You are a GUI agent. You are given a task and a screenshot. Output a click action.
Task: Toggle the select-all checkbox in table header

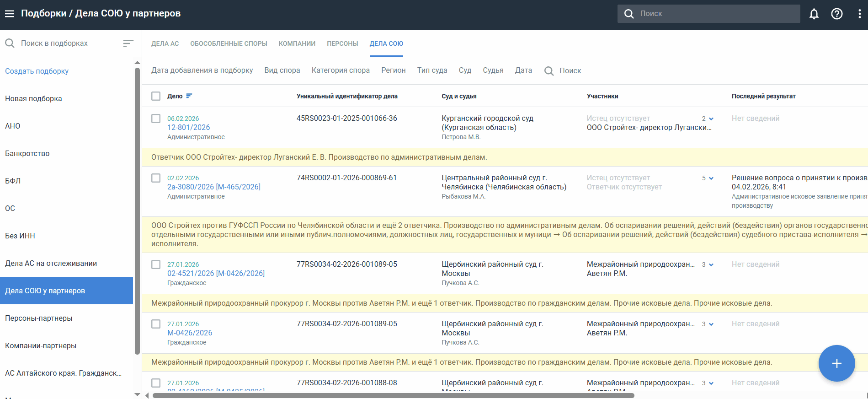pyautogui.click(x=156, y=96)
